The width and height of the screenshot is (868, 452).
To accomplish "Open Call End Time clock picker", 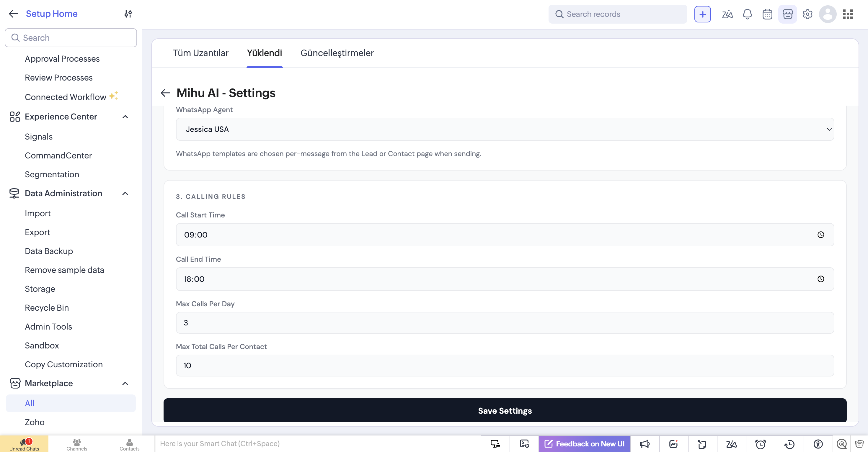I will pyautogui.click(x=821, y=279).
